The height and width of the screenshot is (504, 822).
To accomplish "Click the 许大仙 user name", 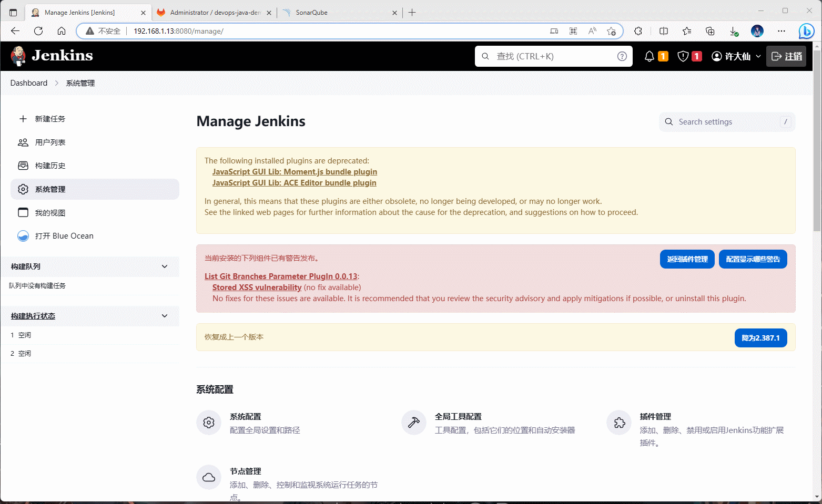I will 738,56.
